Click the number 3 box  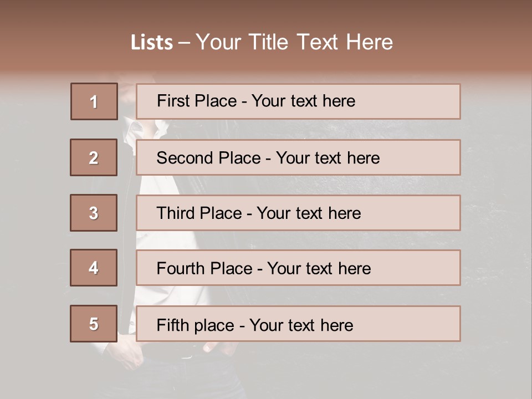tap(94, 213)
